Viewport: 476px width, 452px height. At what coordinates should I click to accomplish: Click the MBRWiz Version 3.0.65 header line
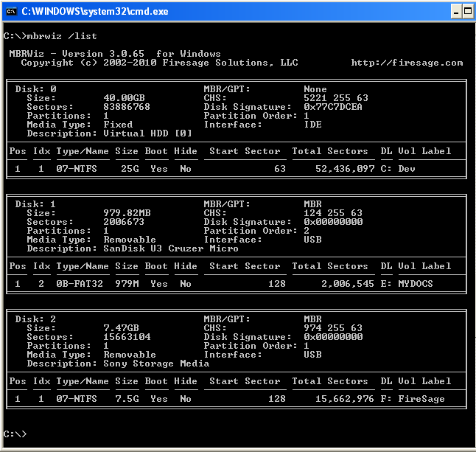pos(115,54)
